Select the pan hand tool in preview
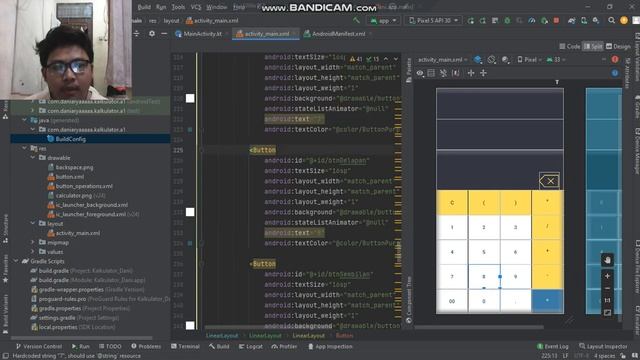Screen dimensions: 640x360 [x=607, y=260]
